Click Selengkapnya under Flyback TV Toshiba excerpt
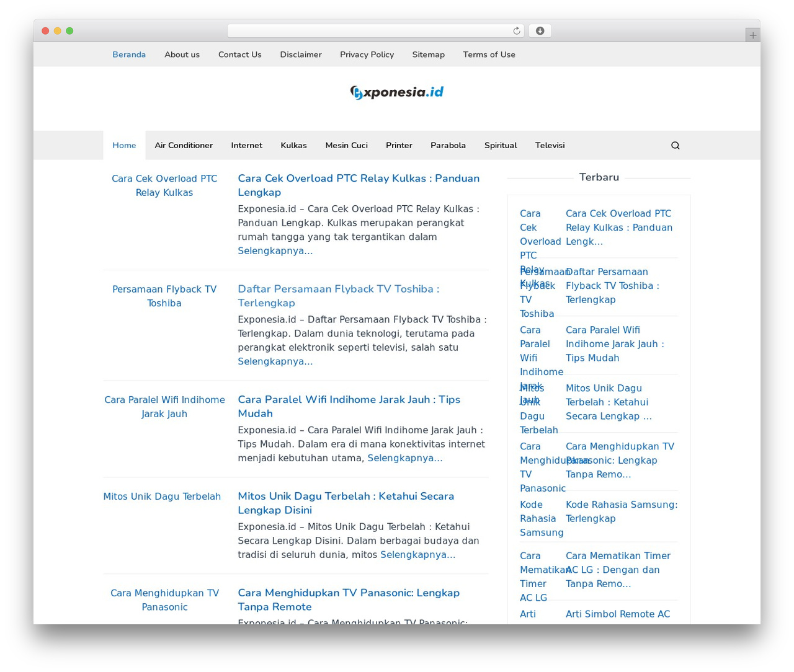794x672 pixels. (x=275, y=361)
